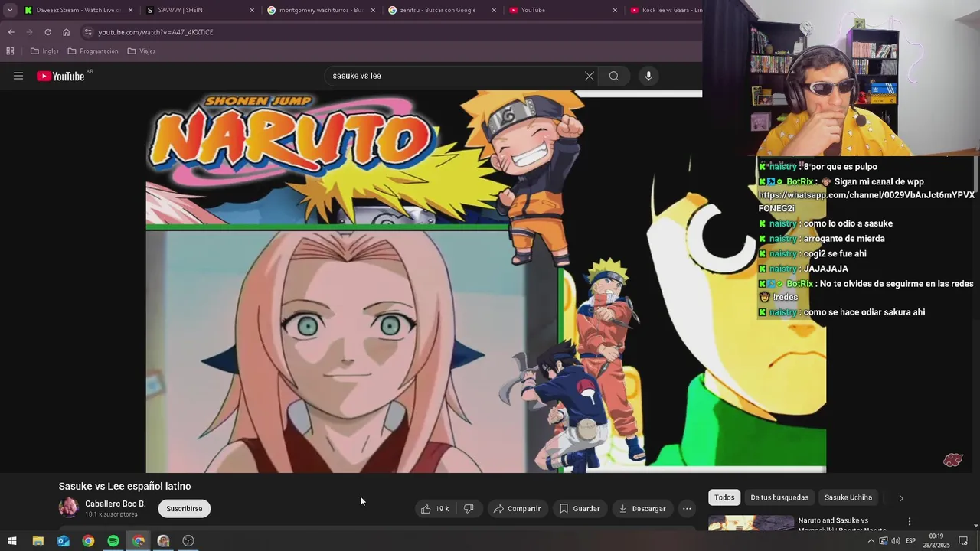Open more actions three-dot menu
Image resolution: width=980 pixels, height=551 pixels.
click(687, 508)
